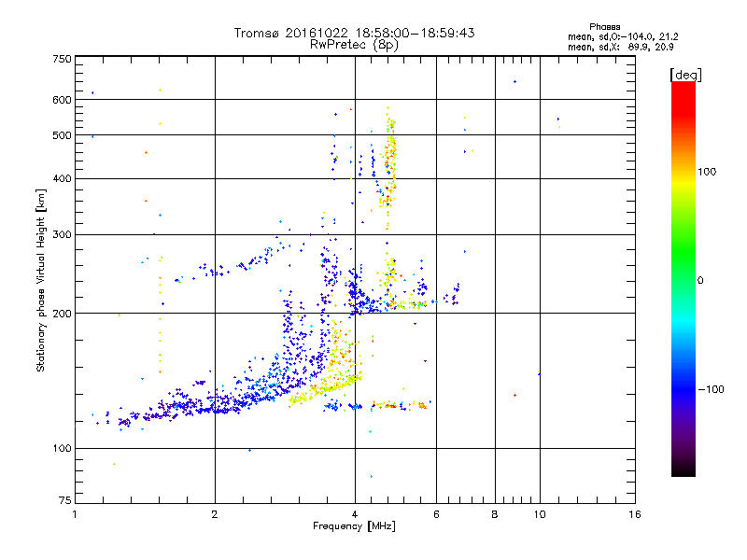Click the x-axis tick label '6'
747x560 pixels.
tap(436, 514)
